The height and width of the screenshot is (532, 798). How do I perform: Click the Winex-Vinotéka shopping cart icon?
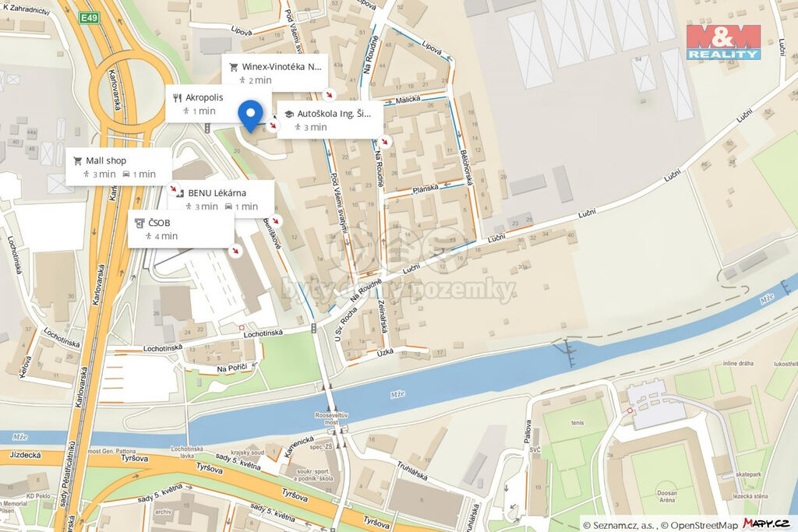point(234,67)
